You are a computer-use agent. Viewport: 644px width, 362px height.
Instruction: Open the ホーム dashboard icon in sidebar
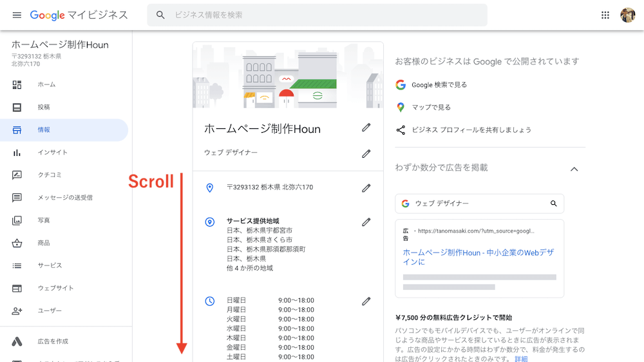tap(17, 84)
